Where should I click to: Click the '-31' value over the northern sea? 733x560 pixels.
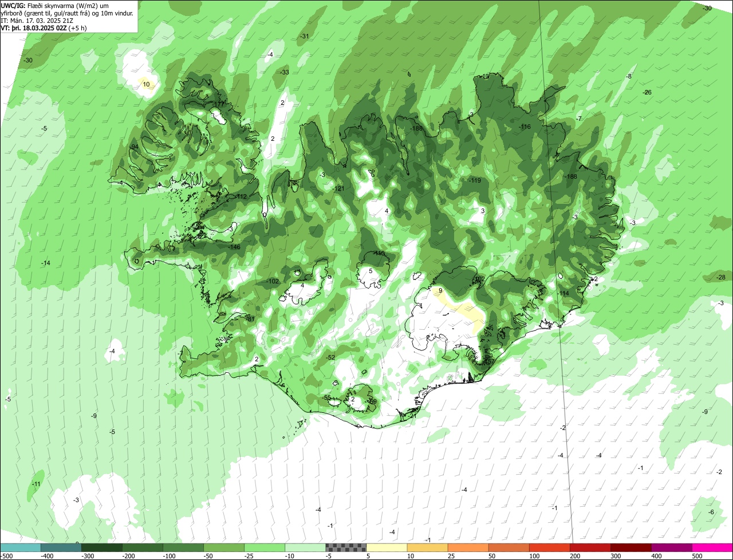[x=305, y=36]
